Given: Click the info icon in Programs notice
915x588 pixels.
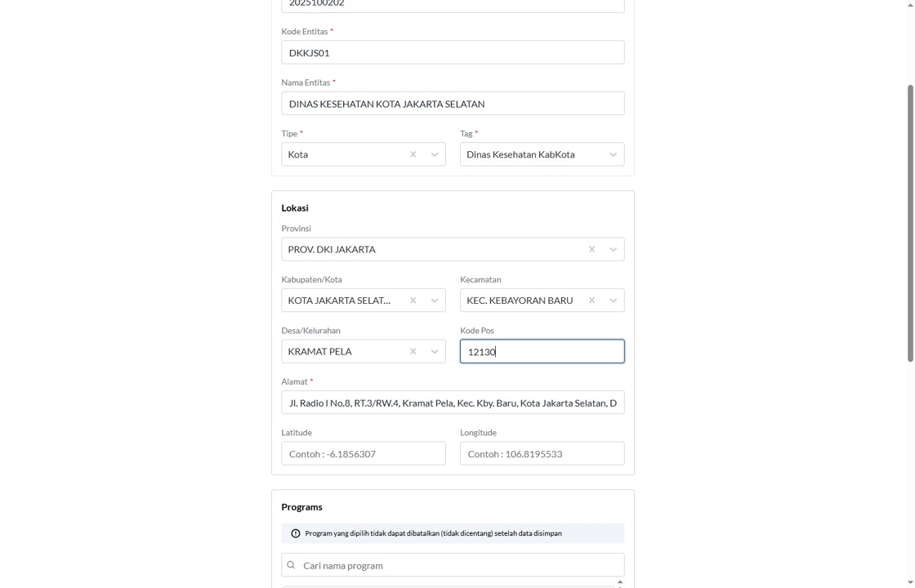Looking at the screenshot, I should (x=296, y=533).
